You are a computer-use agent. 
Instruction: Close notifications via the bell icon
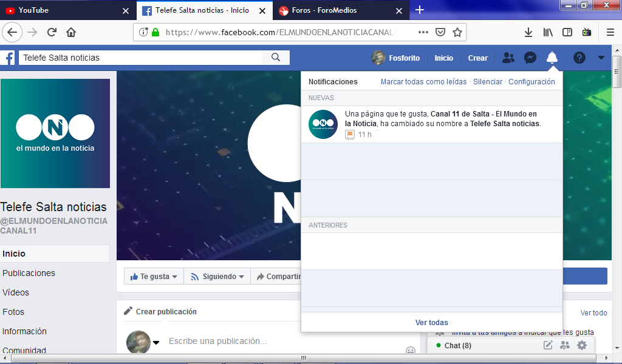tap(552, 58)
